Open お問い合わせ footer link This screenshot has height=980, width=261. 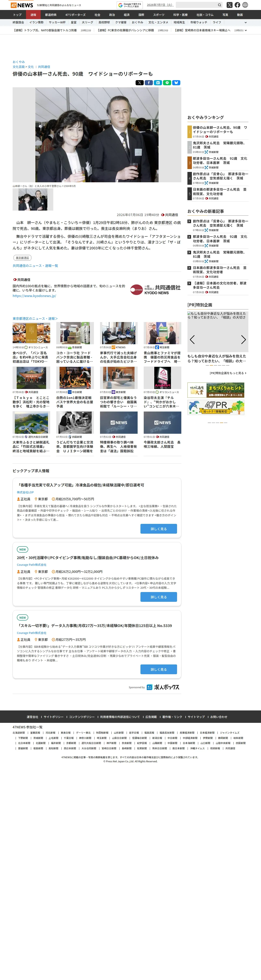219,717
